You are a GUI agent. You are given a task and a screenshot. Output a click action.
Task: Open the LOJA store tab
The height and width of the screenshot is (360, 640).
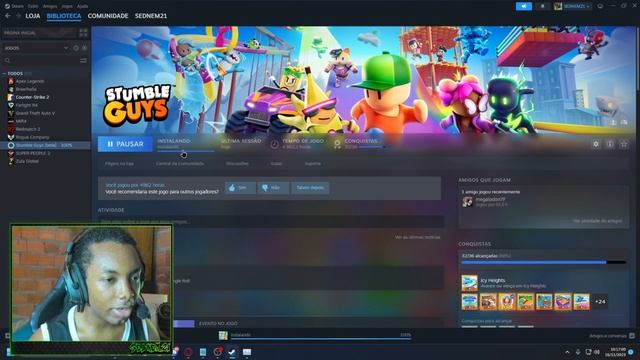click(x=33, y=16)
